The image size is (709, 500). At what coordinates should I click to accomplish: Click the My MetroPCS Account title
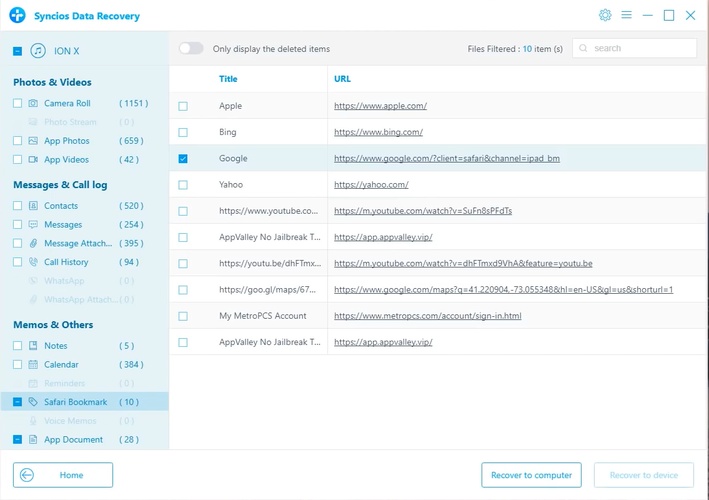263,316
